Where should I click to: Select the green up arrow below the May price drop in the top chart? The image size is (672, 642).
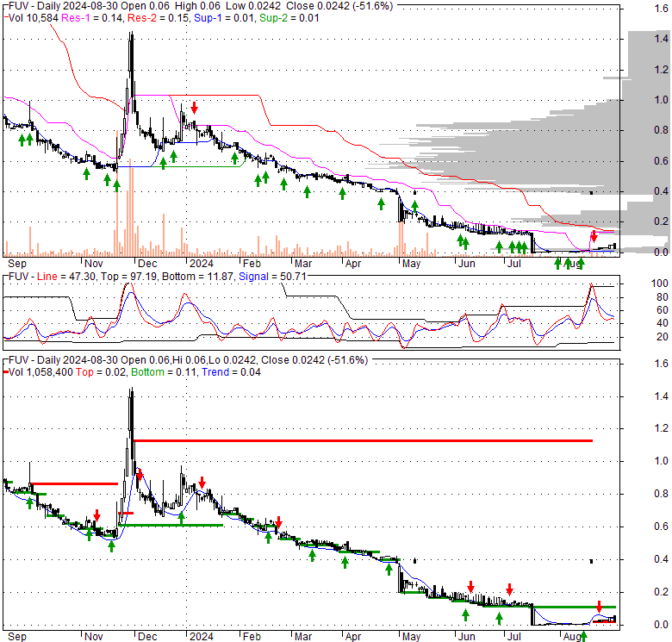pyautogui.click(x=414, y=206)
